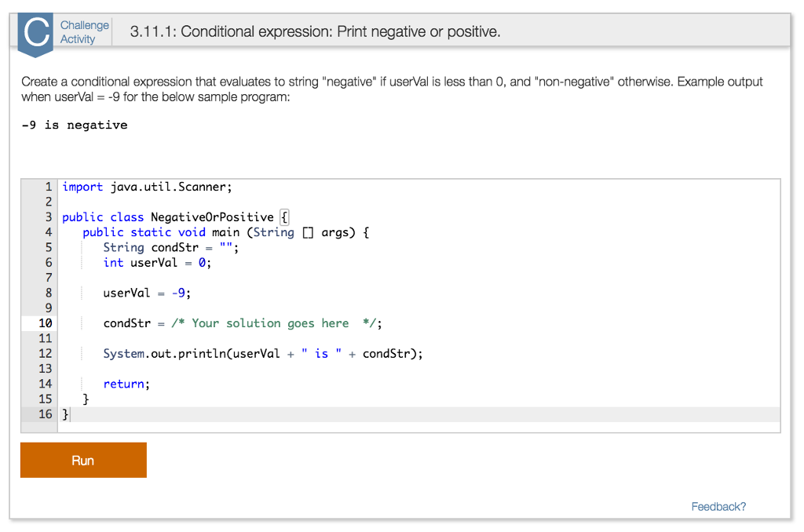Click the Challenge Activity label
The height and width of the screenshot is (532, 804).
84,31
